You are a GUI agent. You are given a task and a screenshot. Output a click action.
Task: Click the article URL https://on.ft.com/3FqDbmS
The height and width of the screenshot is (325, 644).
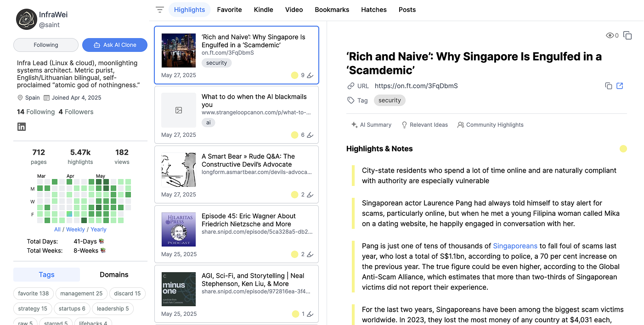click(x=416, y=86)
